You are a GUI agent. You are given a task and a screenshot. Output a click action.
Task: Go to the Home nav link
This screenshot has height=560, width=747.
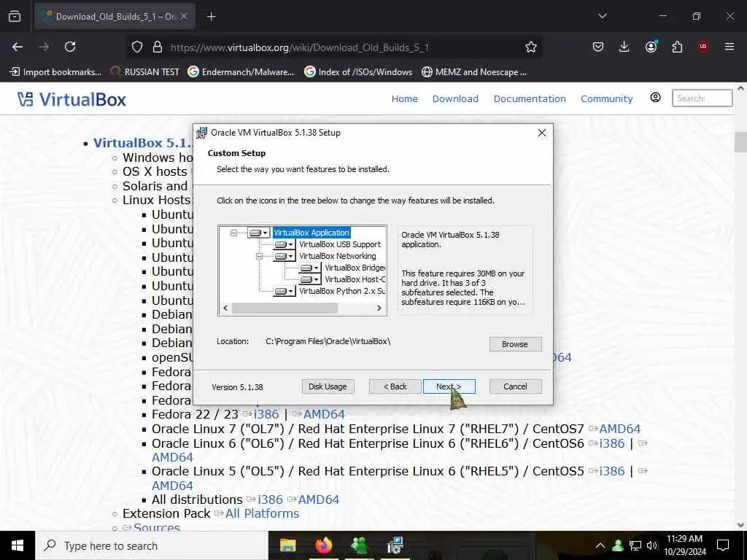click(404, 98)
